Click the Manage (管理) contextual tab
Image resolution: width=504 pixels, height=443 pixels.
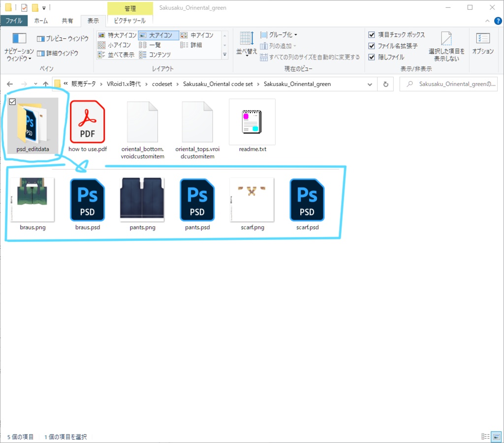coord(130,8)
